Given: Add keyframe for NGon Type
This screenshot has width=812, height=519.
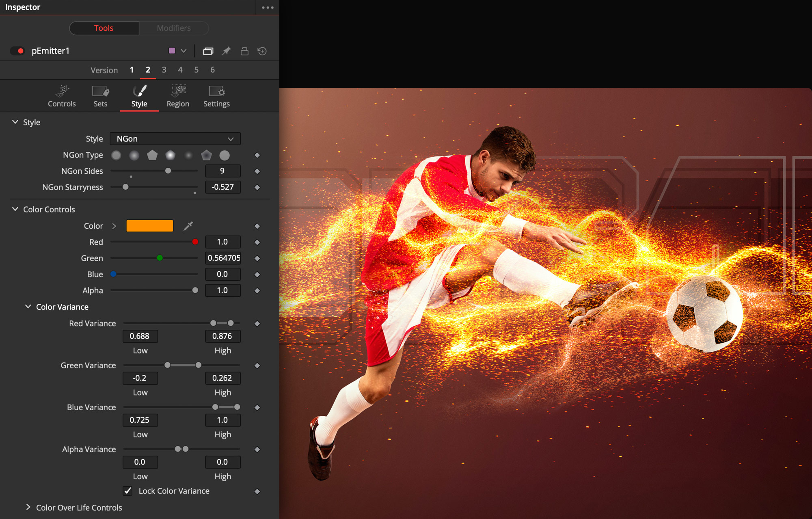Looking at the screenshot, I should (x=257, y=155).
